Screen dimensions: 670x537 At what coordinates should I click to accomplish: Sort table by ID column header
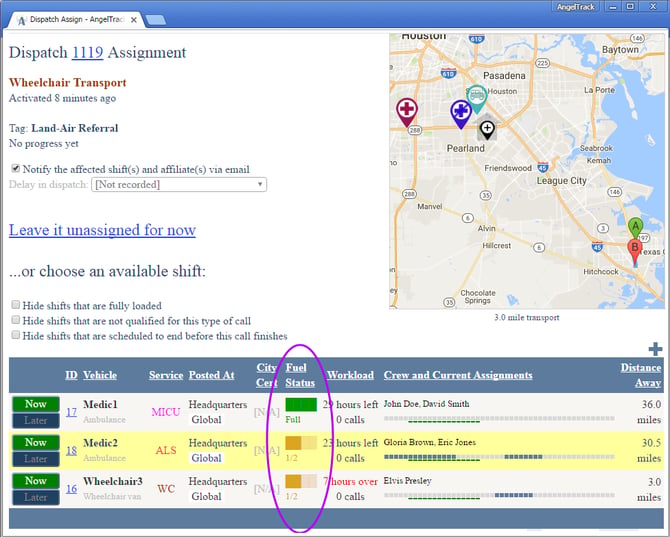[x=71, y=375]
